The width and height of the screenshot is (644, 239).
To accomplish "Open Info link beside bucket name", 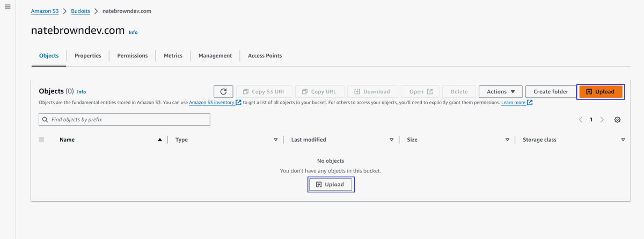I will [133, 32].
